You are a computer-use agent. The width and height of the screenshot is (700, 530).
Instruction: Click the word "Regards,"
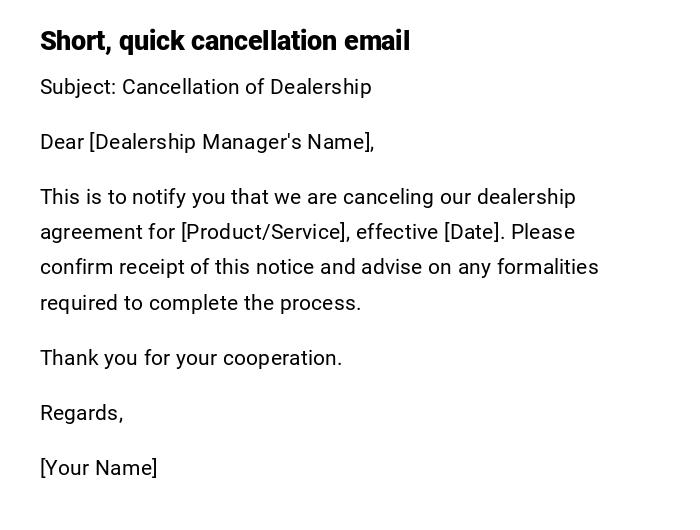click(81, 413)
